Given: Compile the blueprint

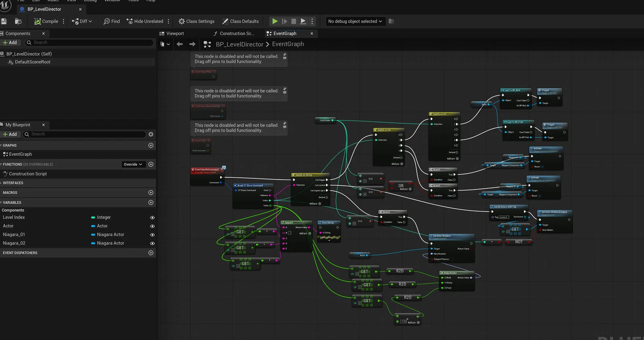Looking at the screenshot, I should coord(46,21).
